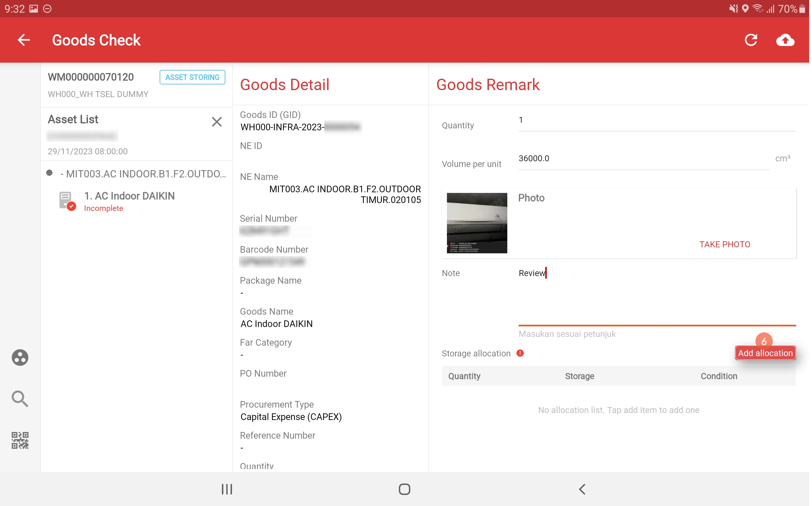The image size is (812, 506).
Task: Close the Asset List panel
Action: [217, 122]
